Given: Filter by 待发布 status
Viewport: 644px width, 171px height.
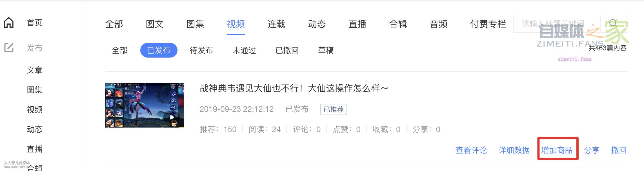Looking at the screenshot, I should pyautogui.click(x=201, y=50).
